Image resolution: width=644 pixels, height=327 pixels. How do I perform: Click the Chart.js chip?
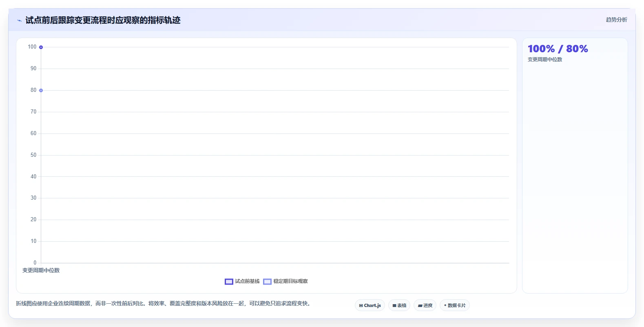370,305
